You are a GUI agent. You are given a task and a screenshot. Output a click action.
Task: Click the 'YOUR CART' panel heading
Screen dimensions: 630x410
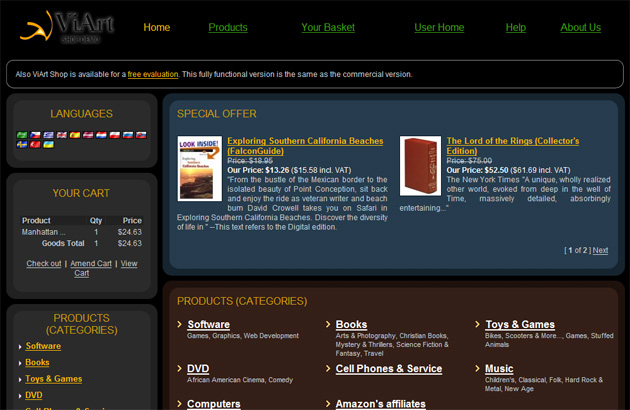(81, 193)
